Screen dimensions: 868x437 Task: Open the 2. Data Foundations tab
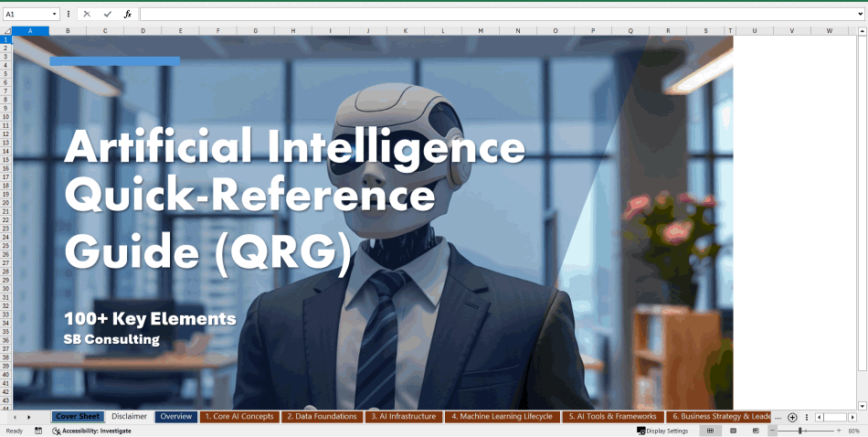pos(323,417)
